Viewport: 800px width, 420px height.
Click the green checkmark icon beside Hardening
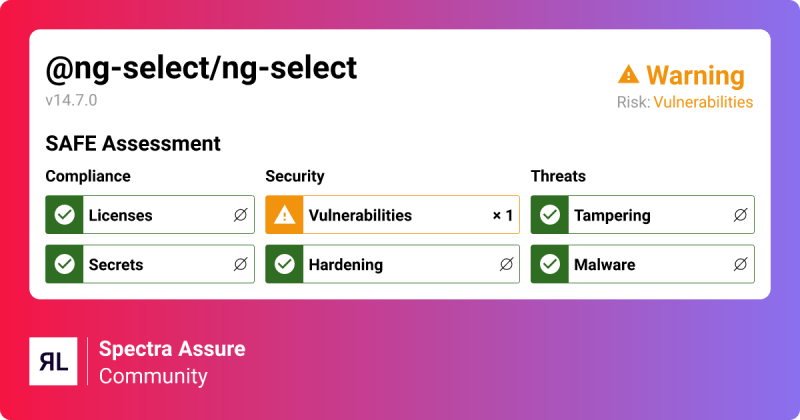(284, 264)
